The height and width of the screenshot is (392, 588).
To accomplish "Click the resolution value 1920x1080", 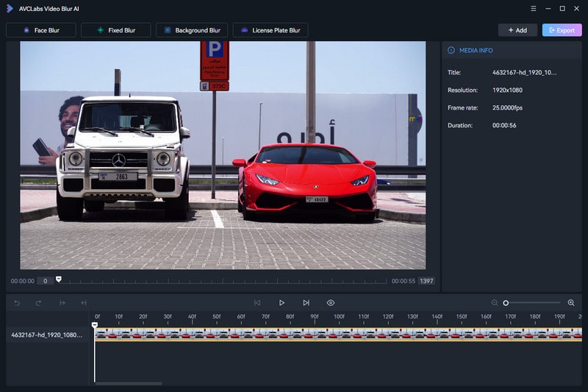I will (x=507, y=90).
